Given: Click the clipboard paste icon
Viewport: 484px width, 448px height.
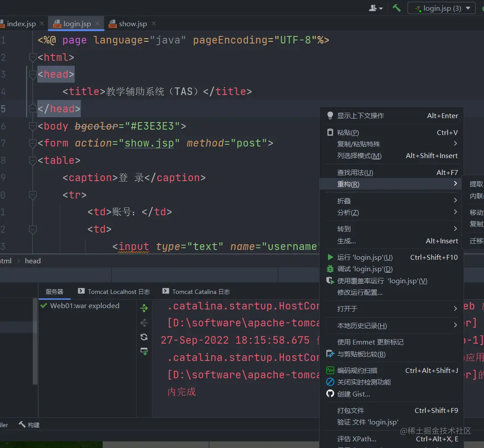Looking at the screenshot, I should (x=330, y=132).
